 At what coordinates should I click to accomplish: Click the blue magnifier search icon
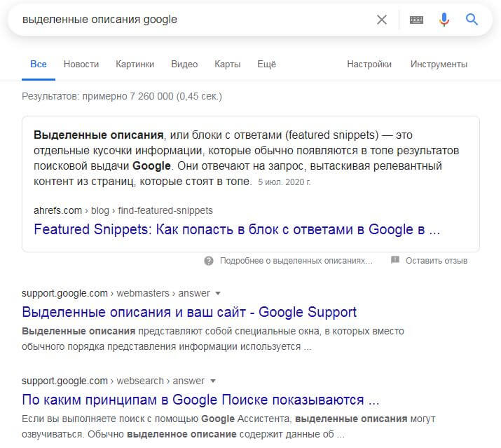[472, 20]
